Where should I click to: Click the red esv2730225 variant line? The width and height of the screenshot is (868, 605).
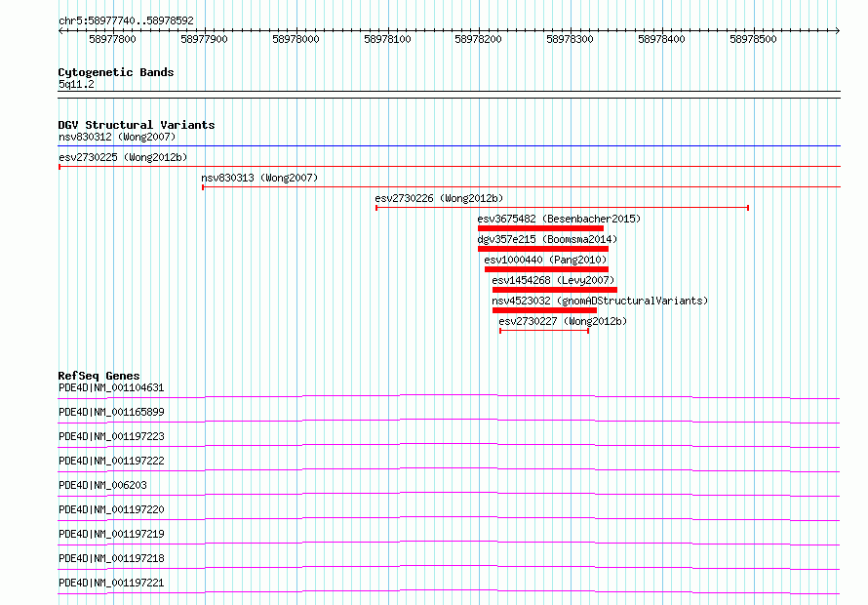[x=449, y=166]
